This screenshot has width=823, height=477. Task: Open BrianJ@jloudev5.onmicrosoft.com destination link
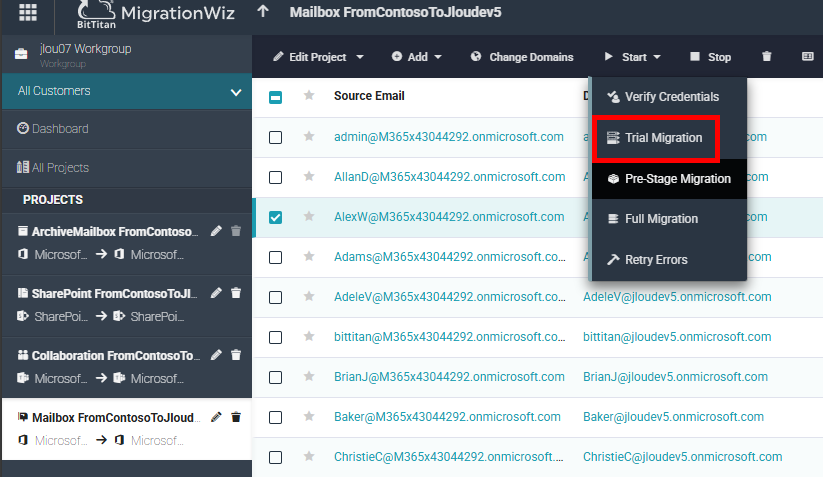[x=675, y=377]
